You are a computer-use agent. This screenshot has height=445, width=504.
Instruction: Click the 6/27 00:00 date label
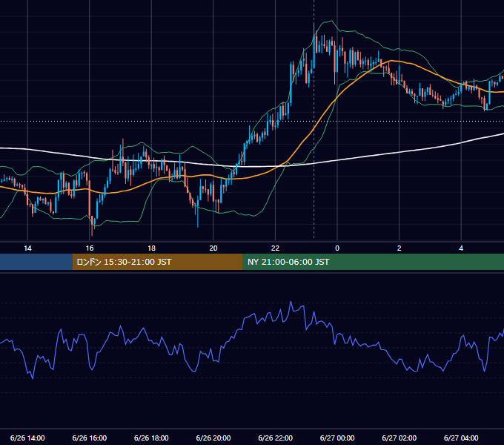point(337,438)
